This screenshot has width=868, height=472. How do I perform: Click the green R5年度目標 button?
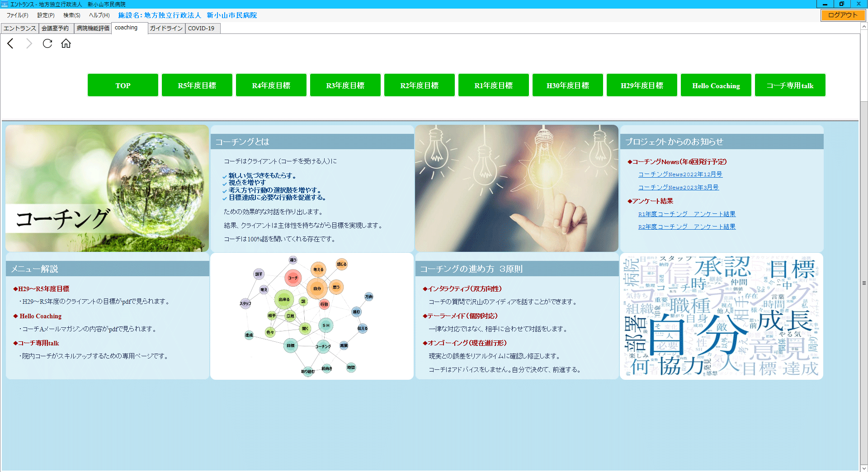[x=197, y=85]
